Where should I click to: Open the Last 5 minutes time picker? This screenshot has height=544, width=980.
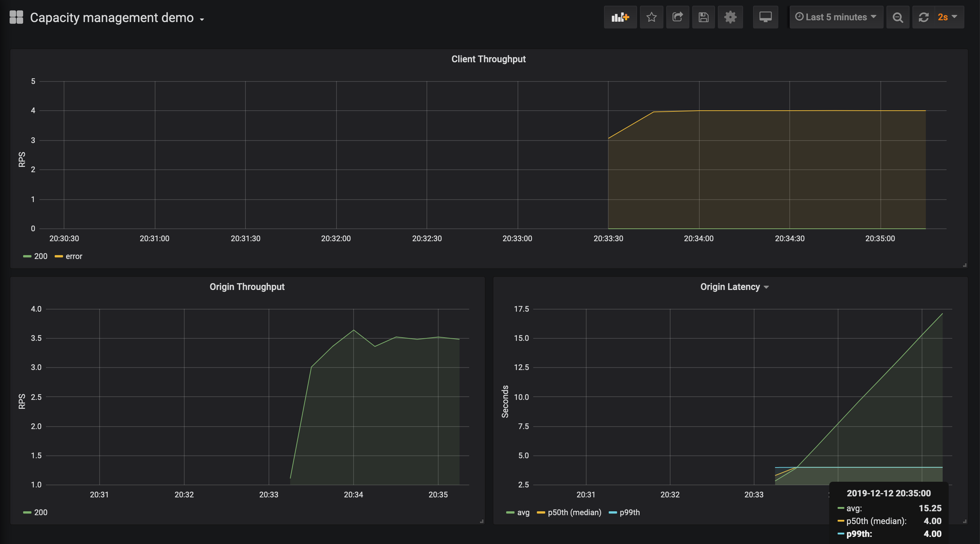[836, 17]
